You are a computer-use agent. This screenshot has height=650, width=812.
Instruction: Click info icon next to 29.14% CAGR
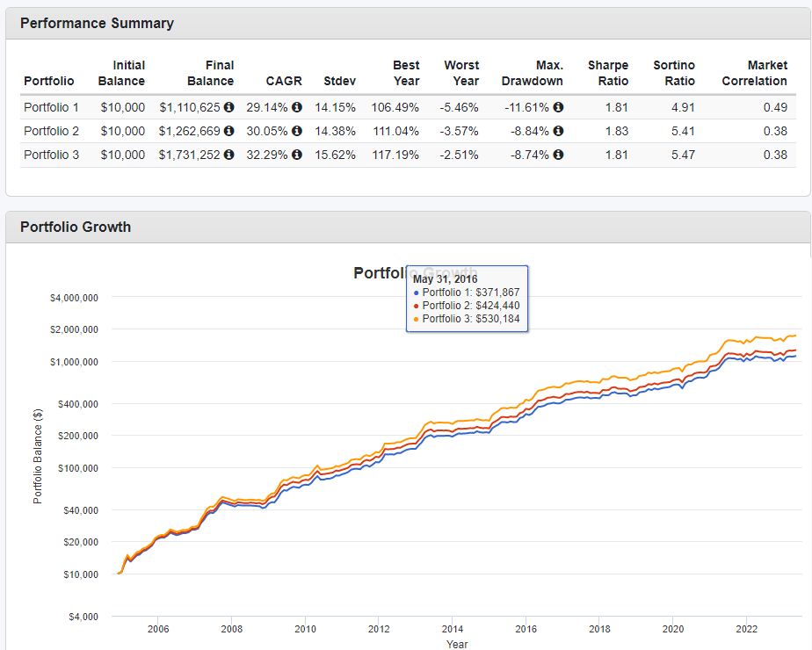click(297, 107)
